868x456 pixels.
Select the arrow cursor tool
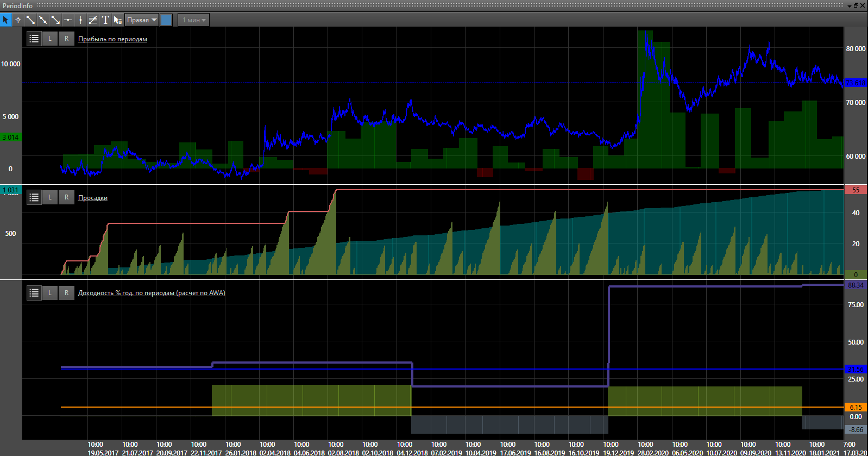point(6,20)
